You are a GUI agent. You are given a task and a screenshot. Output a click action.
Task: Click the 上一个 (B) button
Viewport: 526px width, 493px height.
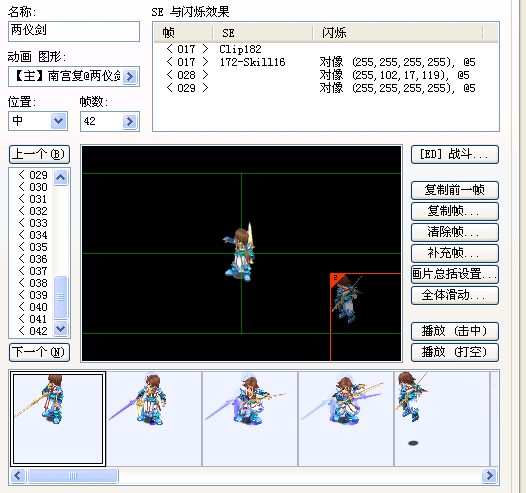point(40,154)
